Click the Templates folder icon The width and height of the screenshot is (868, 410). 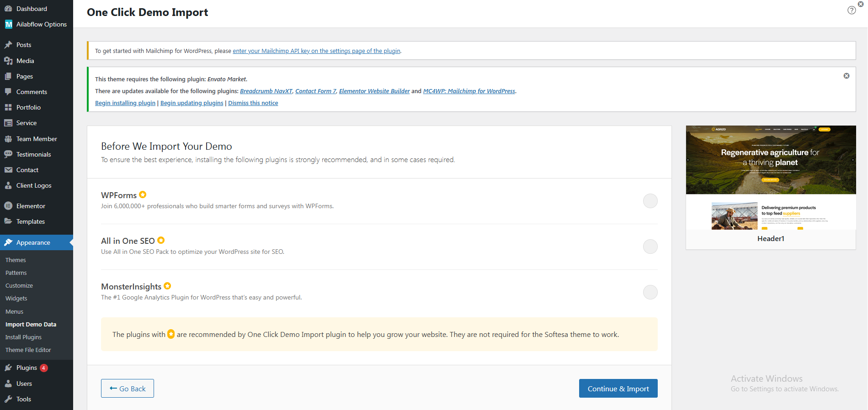coord(8,221)
